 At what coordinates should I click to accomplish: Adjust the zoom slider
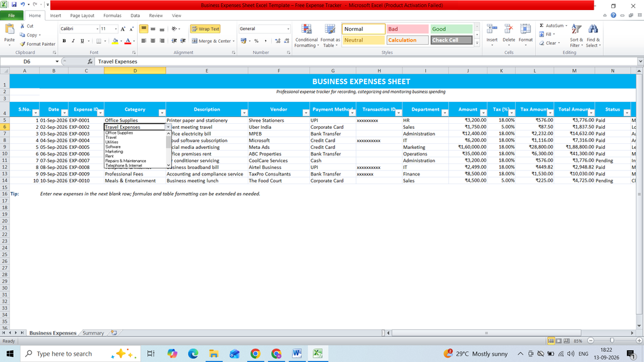[612, 341]
